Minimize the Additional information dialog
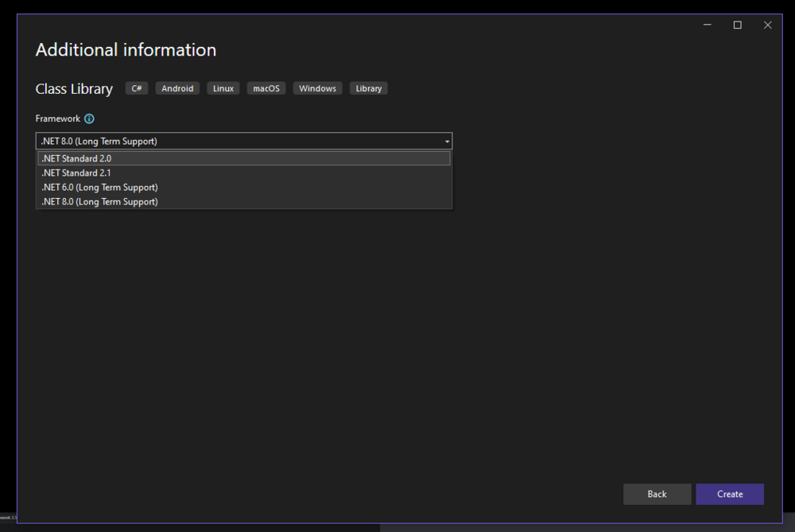 coord(707,25)
